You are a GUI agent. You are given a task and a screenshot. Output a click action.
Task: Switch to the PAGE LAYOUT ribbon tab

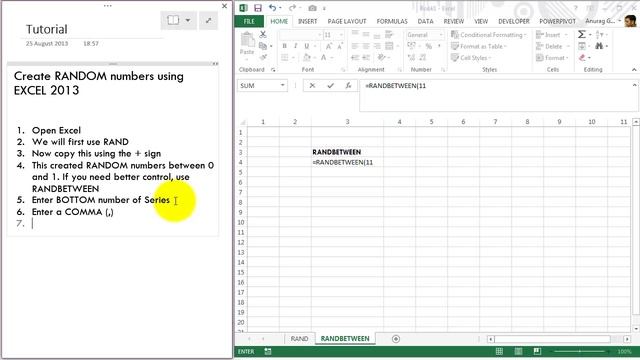click(x=347, y=21)
